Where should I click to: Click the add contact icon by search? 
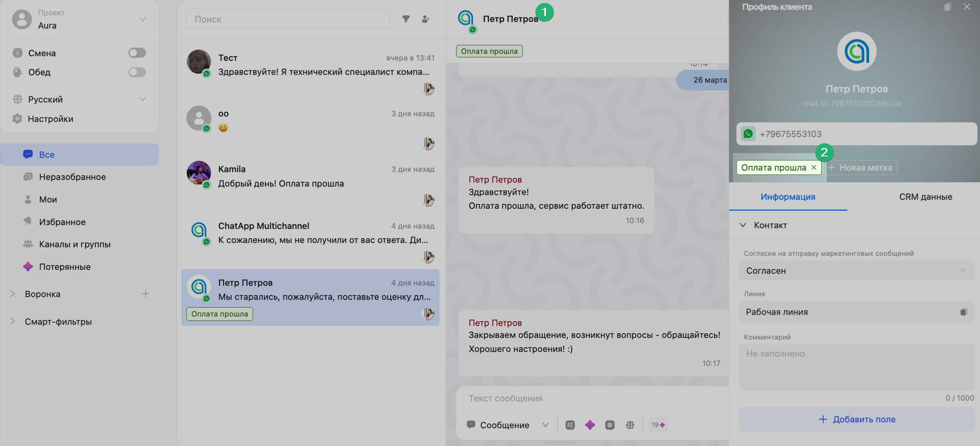(425, 19)
